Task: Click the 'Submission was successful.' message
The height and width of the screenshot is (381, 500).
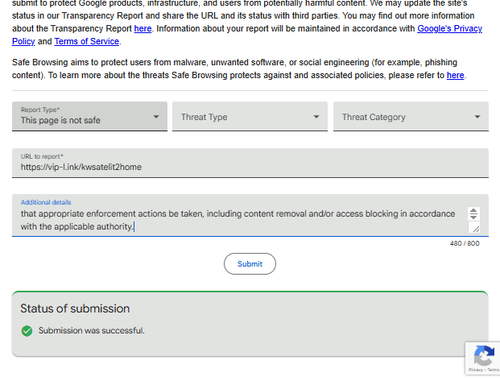Action: point(91,331)
